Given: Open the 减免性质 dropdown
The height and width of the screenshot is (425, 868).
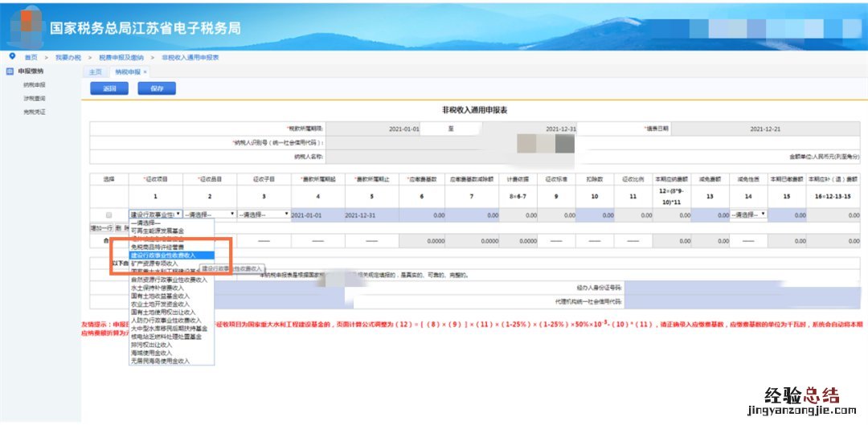Looking at the screenshot, I should point(747,215).
